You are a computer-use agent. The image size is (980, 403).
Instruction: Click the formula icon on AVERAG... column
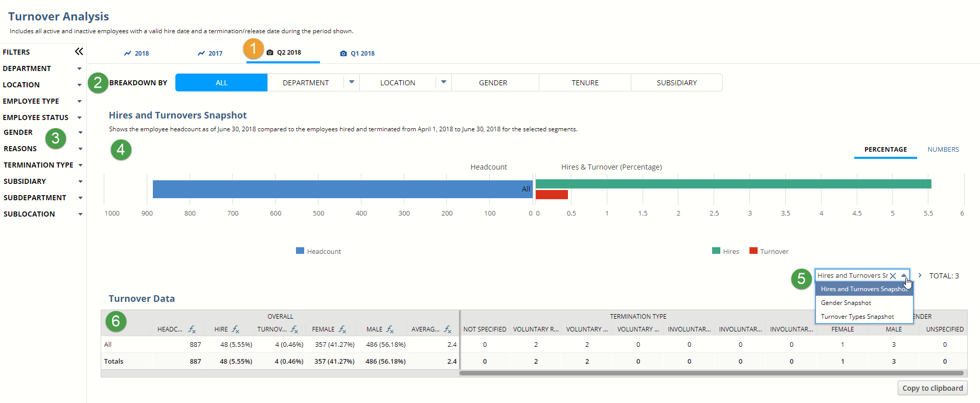[x=448, y=329]
